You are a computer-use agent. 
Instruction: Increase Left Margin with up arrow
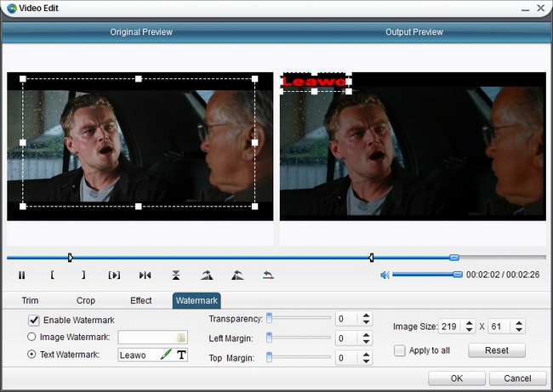366,335
